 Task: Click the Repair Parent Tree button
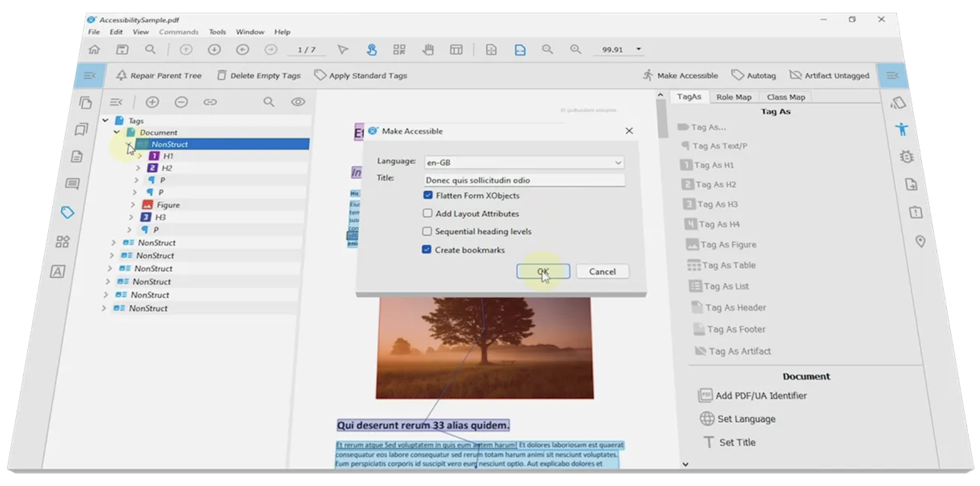[159, 75]
